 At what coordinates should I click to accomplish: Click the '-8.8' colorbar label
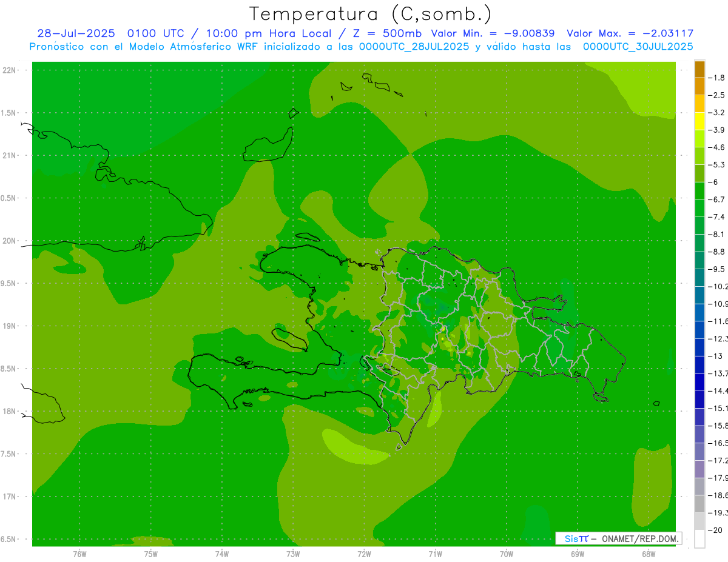[x=716, y=252]
